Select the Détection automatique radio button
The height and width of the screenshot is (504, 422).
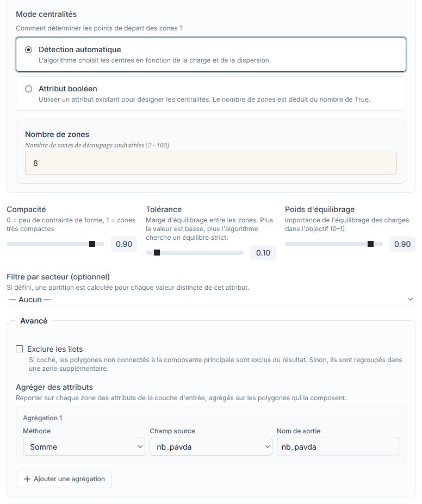click(x=29, y=50)
